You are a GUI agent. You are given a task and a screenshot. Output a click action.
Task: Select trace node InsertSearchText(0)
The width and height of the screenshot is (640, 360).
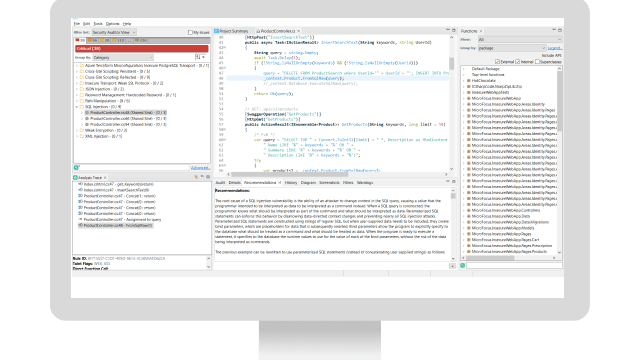[113, 190]
